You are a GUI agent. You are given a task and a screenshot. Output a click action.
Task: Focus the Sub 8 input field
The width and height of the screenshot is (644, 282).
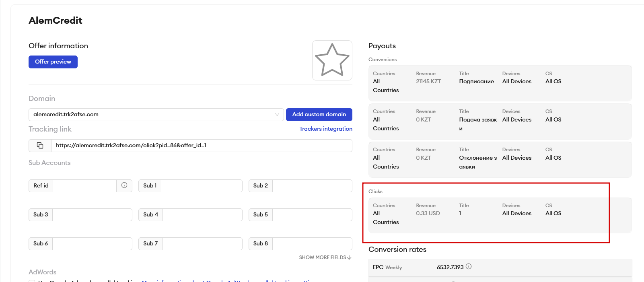(312, 244)
